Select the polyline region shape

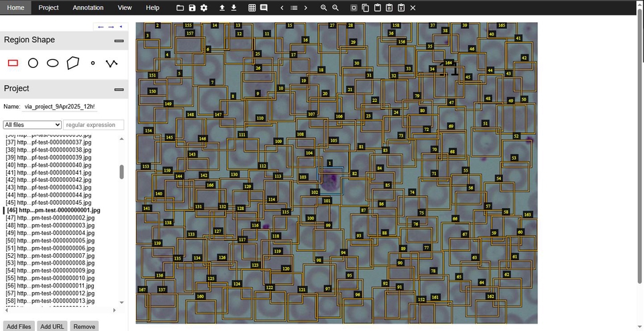pos(112,63)
